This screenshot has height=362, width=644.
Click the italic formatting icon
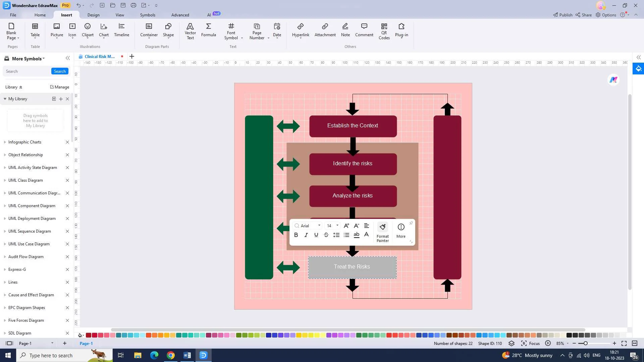tap(306, 235)
